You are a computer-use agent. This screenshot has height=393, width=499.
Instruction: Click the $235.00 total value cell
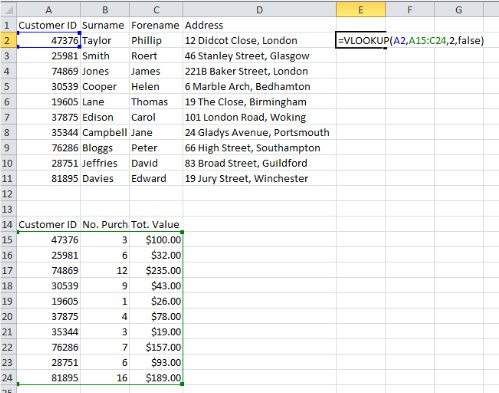tap(156, 270)
